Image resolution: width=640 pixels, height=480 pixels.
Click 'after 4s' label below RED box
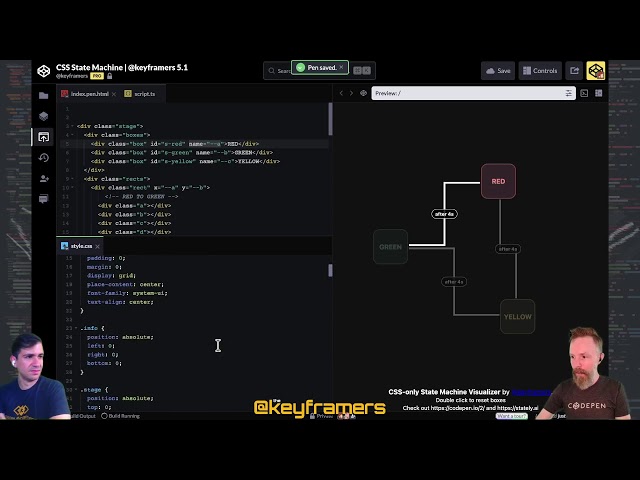click(x=508, y=249)
